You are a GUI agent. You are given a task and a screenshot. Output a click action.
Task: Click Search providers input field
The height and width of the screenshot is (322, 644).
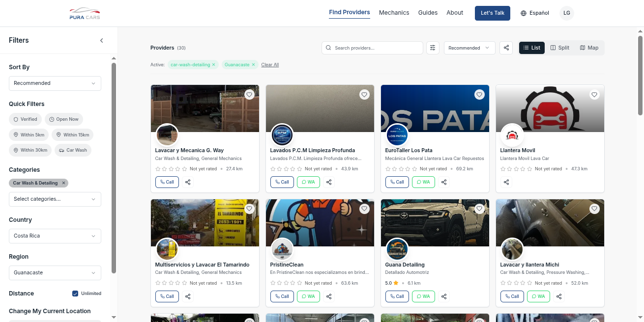click(x=372, y=48)
